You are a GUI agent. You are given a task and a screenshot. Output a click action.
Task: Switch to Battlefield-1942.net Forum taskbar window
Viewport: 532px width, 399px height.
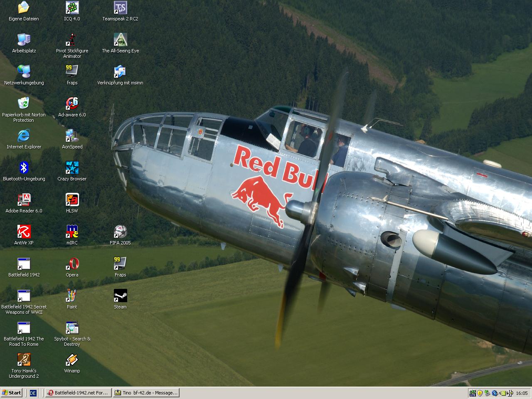pyautogui.click(x=78, y=393)
